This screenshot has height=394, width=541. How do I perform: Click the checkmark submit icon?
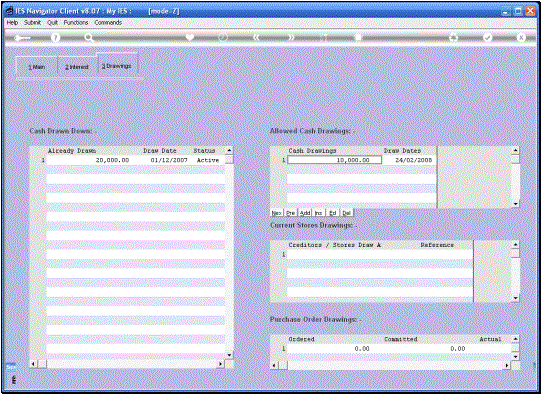487,37
